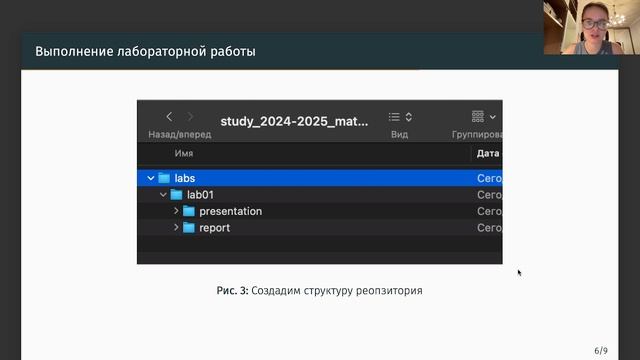This screenshot has height=360, width=640.
Task: Click the Вид label
Action: (399, 134)
